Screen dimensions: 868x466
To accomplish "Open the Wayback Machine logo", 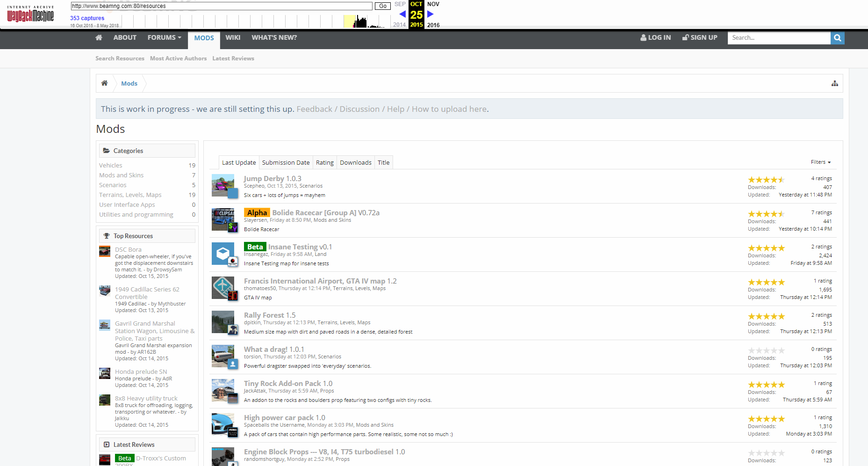I will pyautogui.click(x=30, y=15).
